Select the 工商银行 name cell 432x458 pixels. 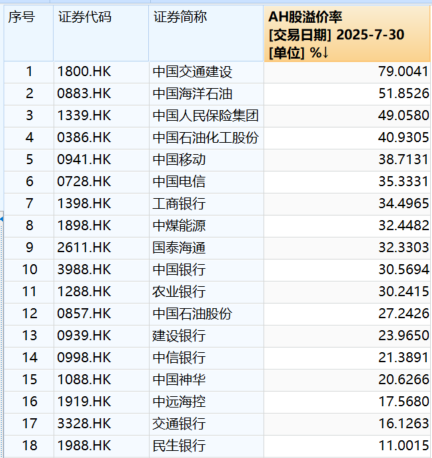(179, 203)
